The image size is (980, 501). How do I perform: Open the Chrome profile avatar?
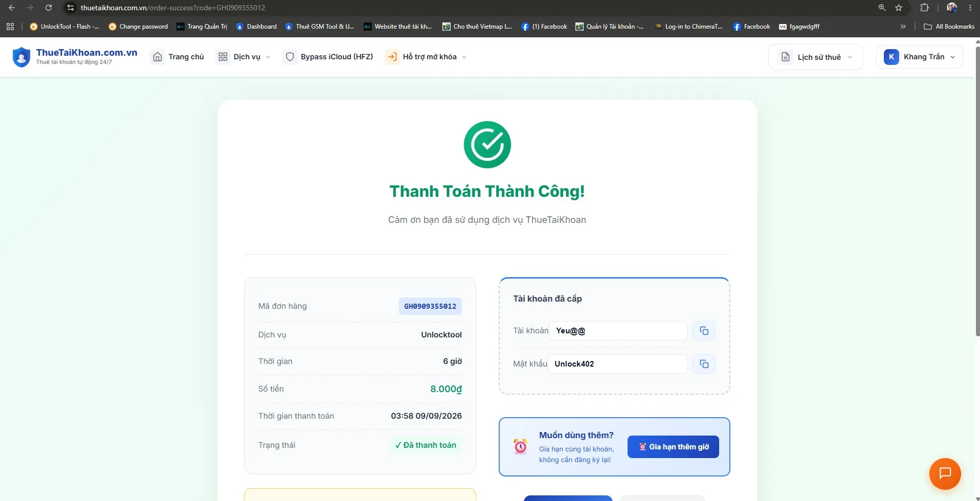(x=952, y=8)
